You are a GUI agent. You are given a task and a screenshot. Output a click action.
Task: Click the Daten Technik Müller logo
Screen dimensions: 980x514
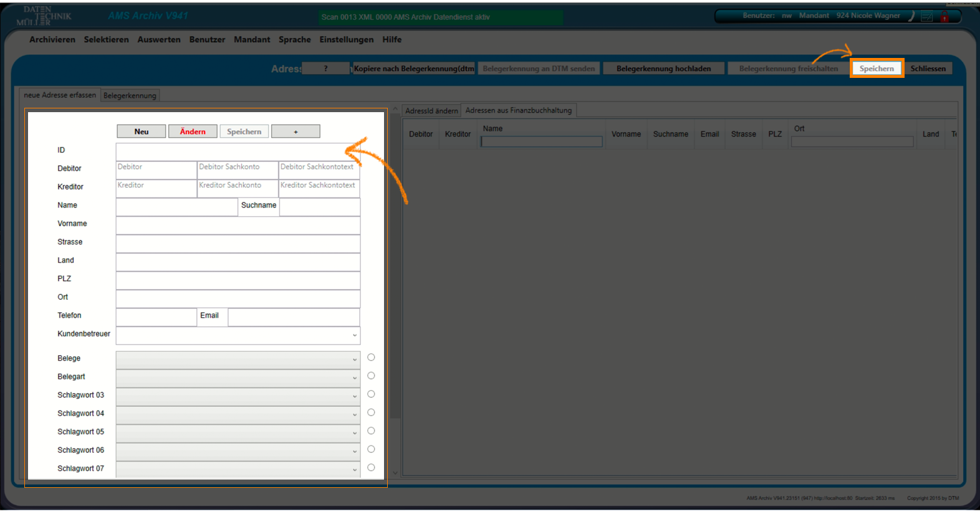tap(44, 16)
